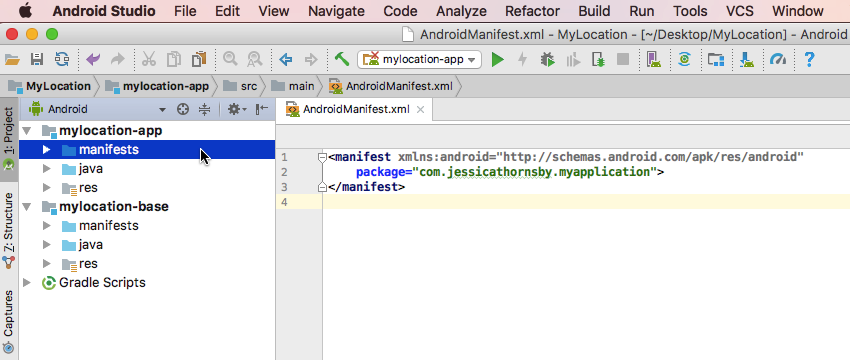Select the mylocation-base module row

(x=147, y=207)
